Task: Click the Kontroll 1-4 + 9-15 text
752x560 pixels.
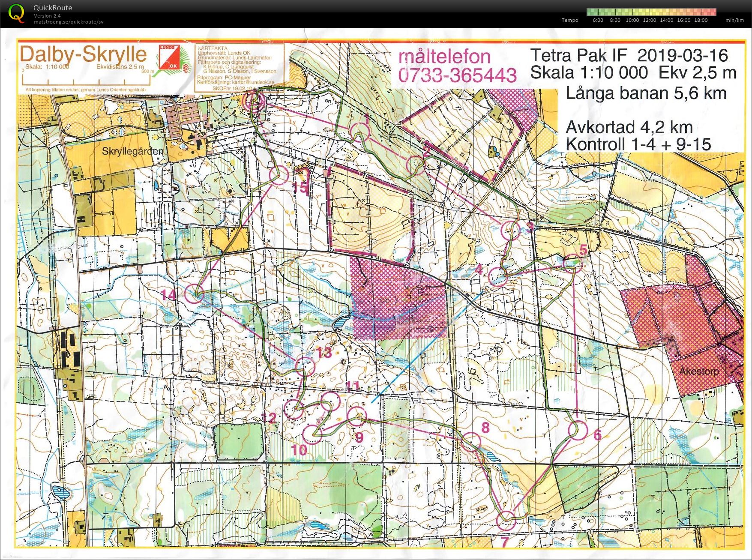Action: tap(638, 144)
